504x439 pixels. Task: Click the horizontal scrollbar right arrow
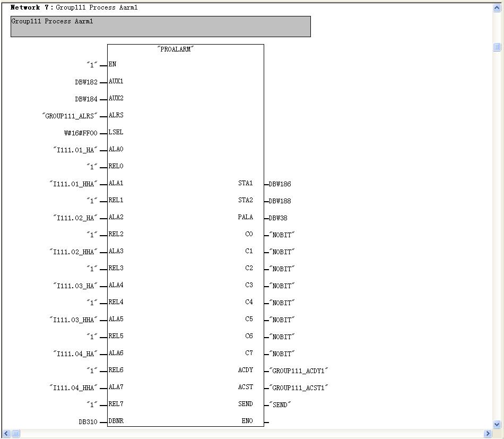click(x=488, y=434)
